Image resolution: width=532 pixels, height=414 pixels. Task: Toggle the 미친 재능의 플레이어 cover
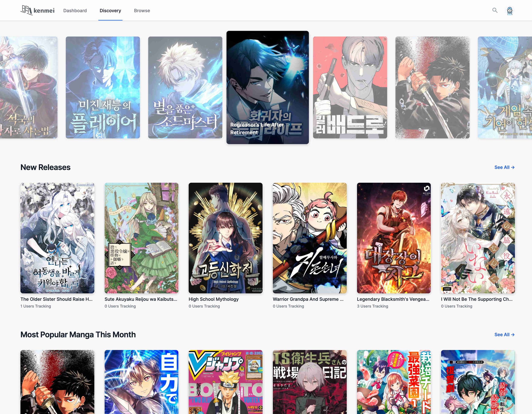[102, 87]
